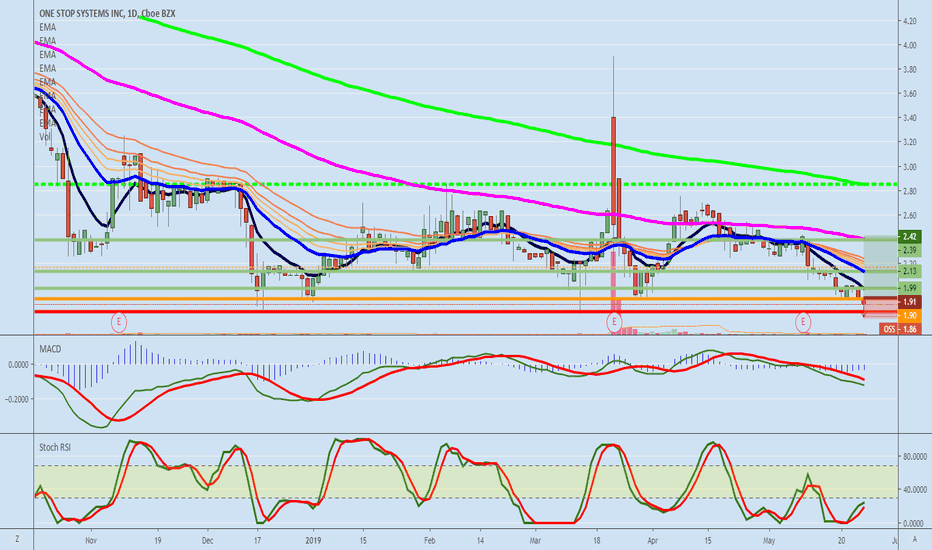Click the 4.20 price axis value

[909, 21]
